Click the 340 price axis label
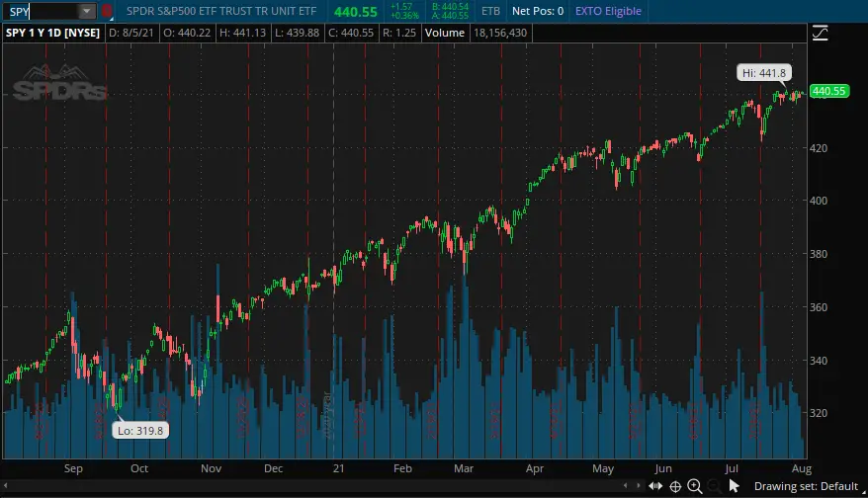 pos(819,361)
